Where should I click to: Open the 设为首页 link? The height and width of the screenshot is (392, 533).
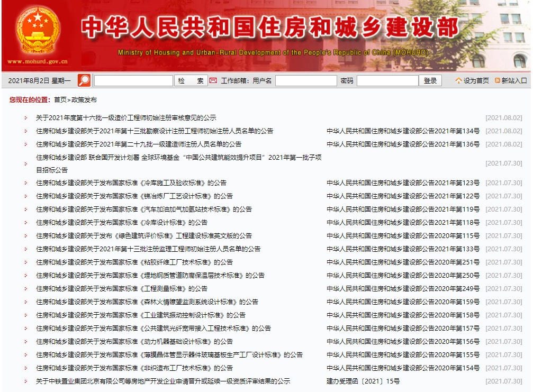(476, 80)
